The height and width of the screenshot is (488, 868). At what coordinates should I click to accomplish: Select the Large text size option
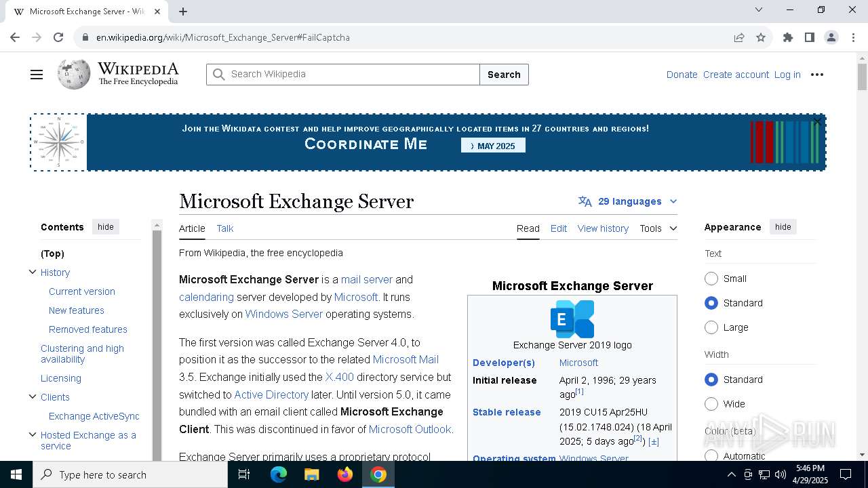[x=711, y=327]
